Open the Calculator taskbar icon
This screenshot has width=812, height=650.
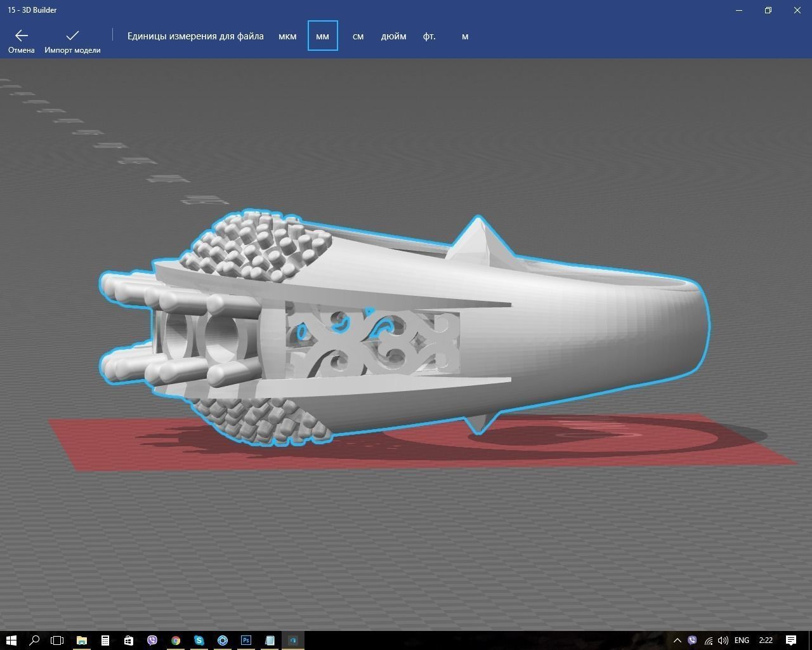[x=105, y=640]
